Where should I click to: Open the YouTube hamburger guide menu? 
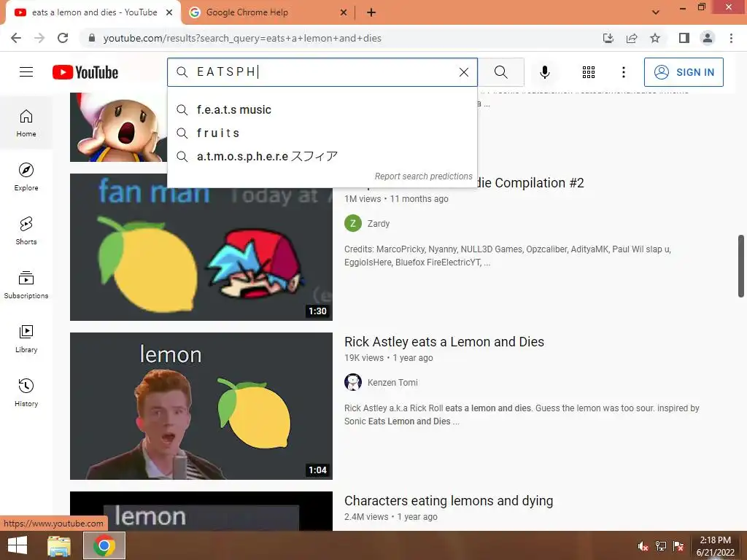[26, 72]
